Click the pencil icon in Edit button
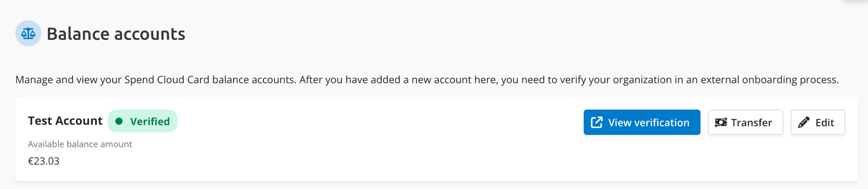The height and width of the screenshot is (189, 868). pyautogui.click(x=804, y=122)
